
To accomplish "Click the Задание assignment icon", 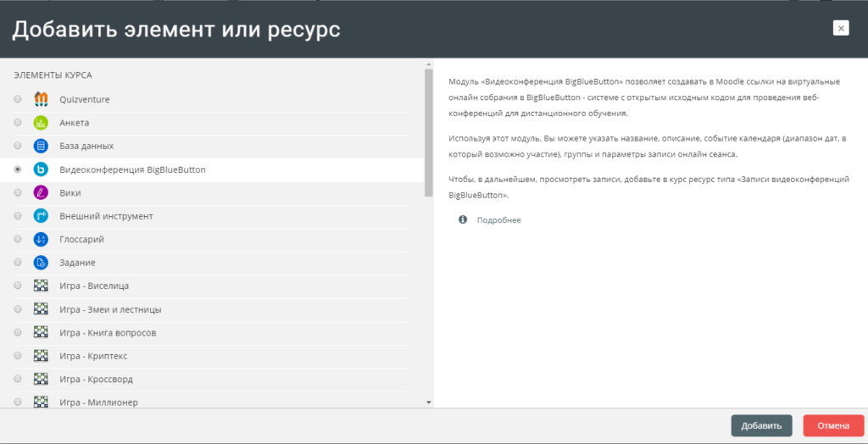I will click(x=41, y=263).
